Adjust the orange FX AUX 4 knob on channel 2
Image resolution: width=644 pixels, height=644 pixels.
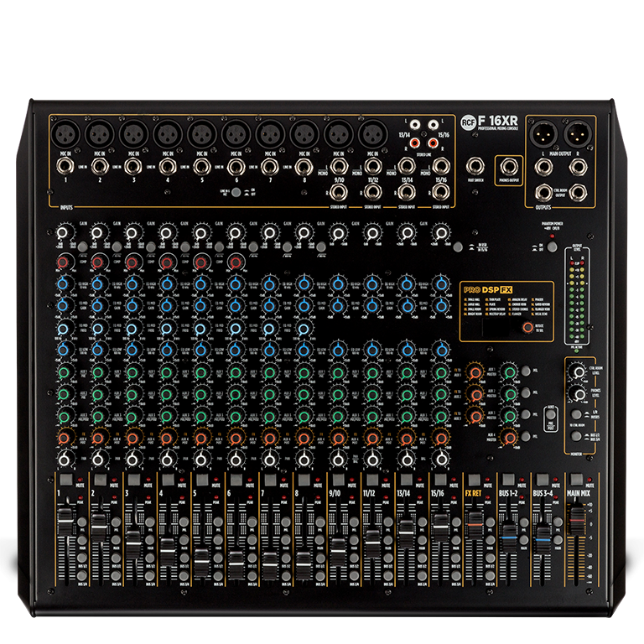[x=98, y=438]
